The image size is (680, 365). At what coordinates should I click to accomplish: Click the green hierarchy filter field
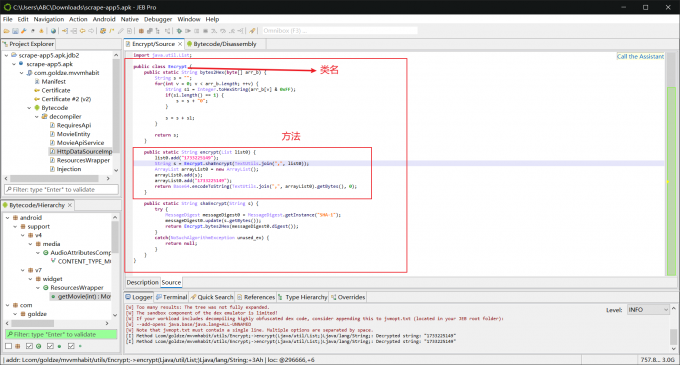(61, 334)
